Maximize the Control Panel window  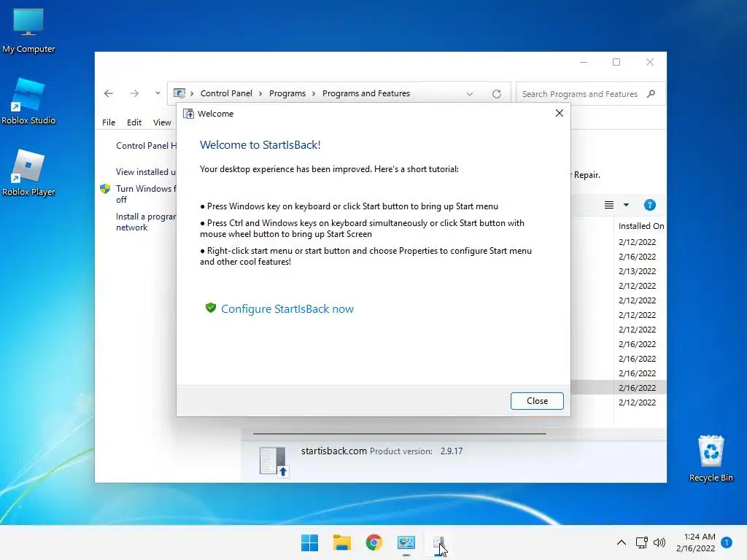tap(616, 62)
